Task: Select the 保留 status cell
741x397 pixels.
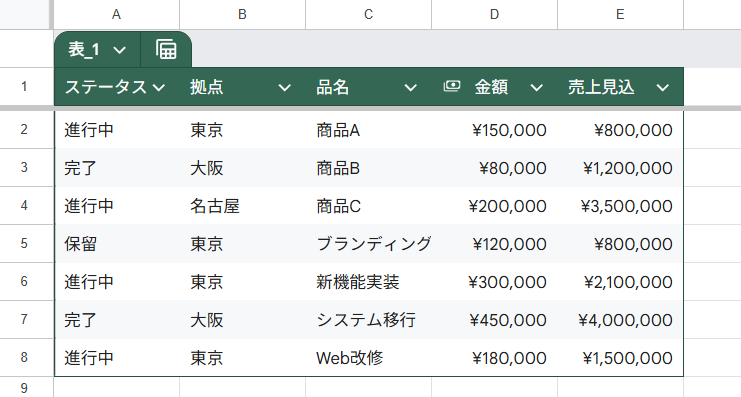Action: point(117,244)
